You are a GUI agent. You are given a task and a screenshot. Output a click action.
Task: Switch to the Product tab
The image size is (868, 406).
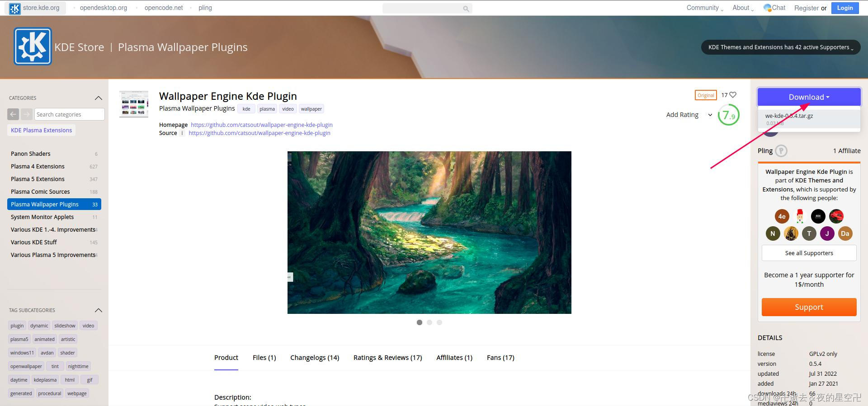point(226,358)
